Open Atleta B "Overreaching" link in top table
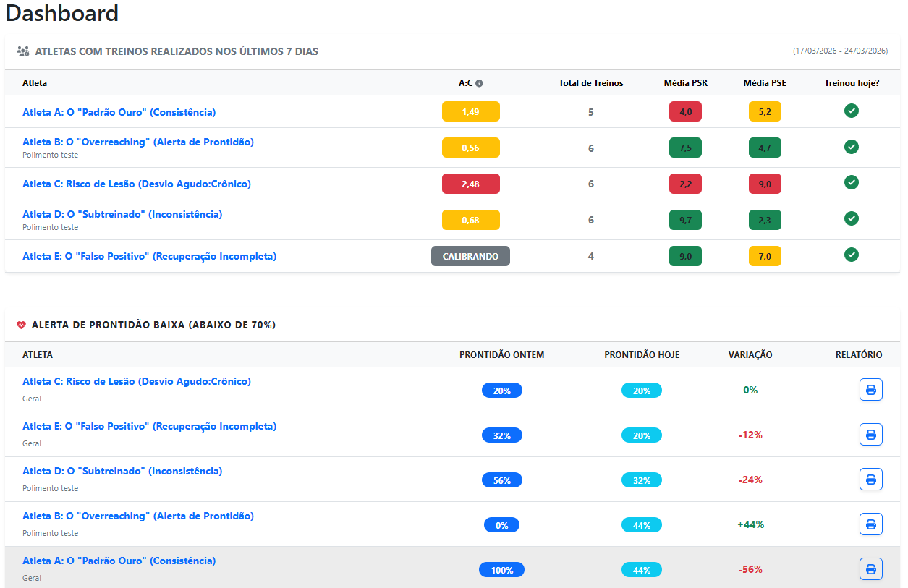Screen dimensions: 908x588 tap(138, 142)
